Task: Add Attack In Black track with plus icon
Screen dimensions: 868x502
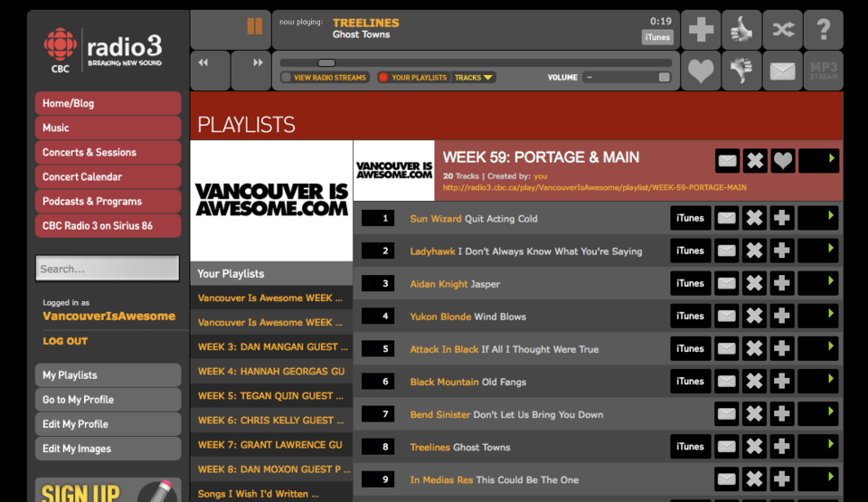Action: [x=781, y=349]
